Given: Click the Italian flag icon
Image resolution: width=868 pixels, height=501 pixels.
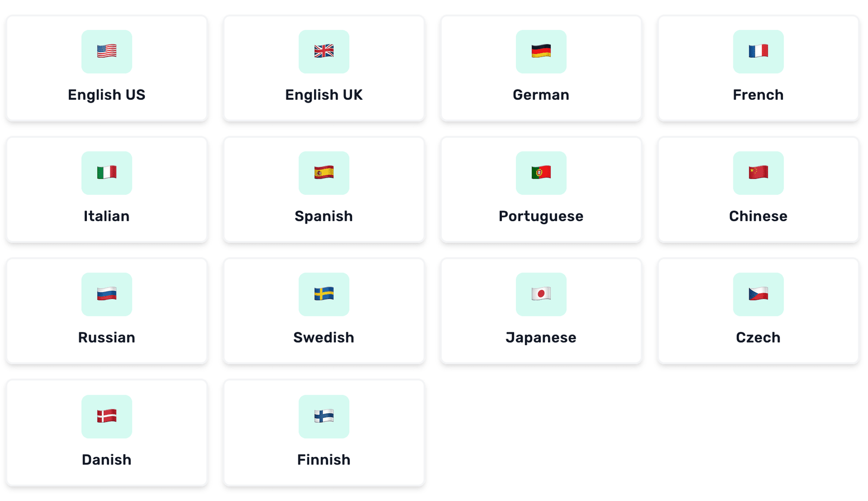Looking at the screenshot, I should (106, 173).
